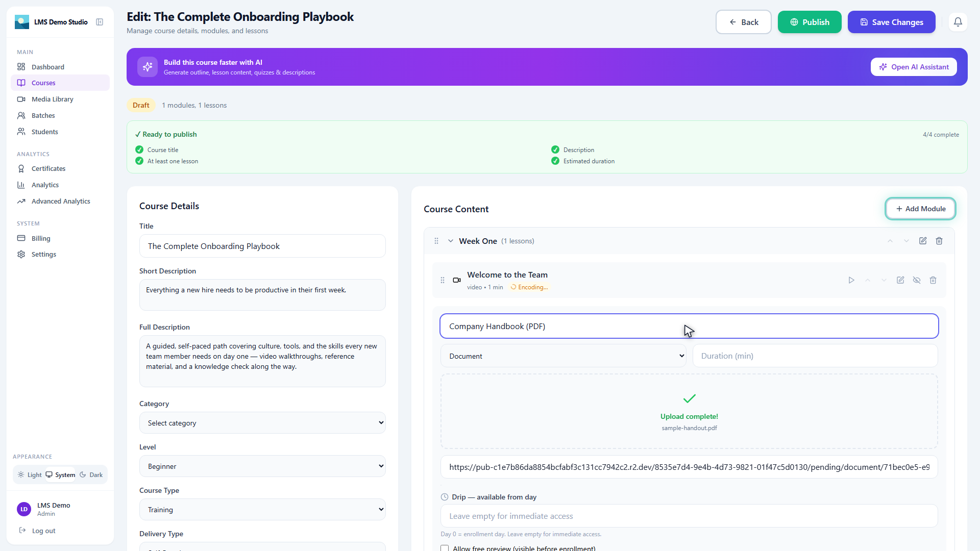
Task: Open Analytics in the sidebar
Action: tap(60, 185)
